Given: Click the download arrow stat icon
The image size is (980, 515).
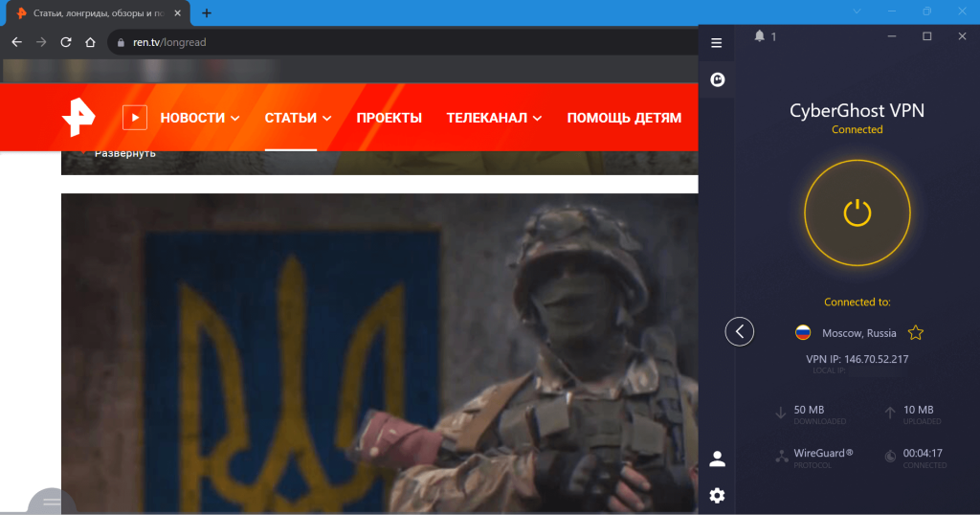Looking at the screenshot, I should pyautogui.click(x=781, y=413).
